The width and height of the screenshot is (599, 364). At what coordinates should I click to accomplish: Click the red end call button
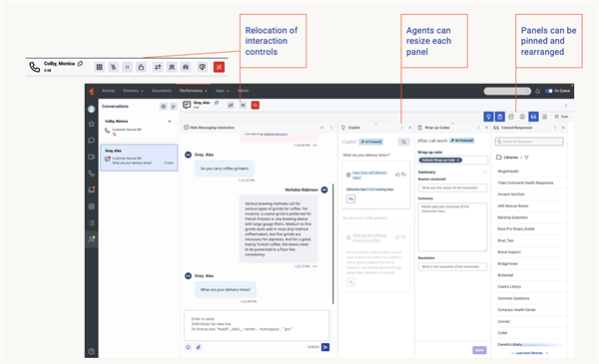coord(219,67)
